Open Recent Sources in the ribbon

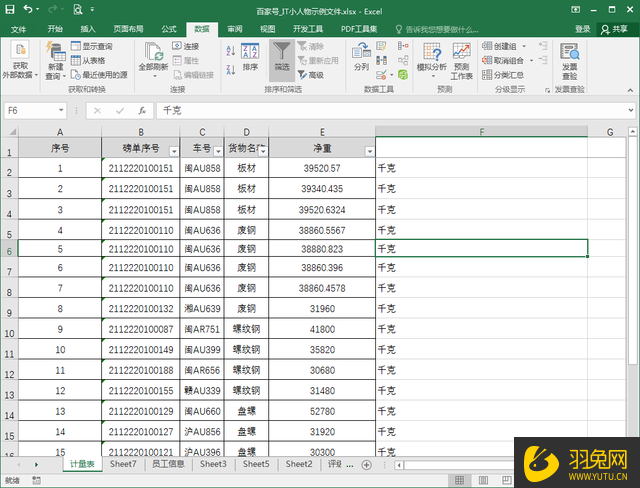tap(99, 75)
